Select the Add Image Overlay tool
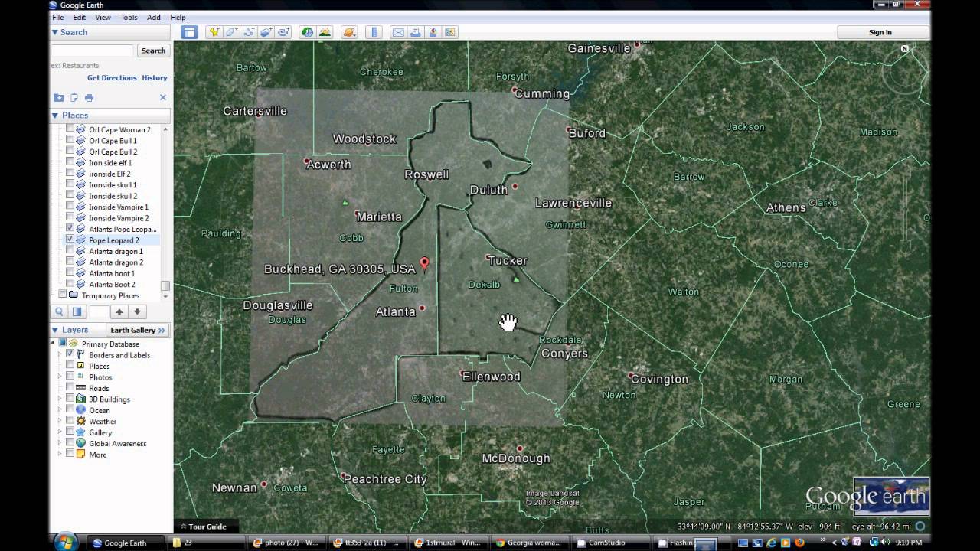The width and height of the screenshot is (980, 551). click(266, 32)
